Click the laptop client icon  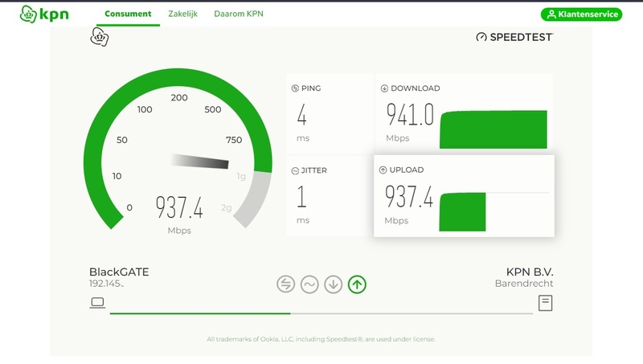tap(97, 303)
